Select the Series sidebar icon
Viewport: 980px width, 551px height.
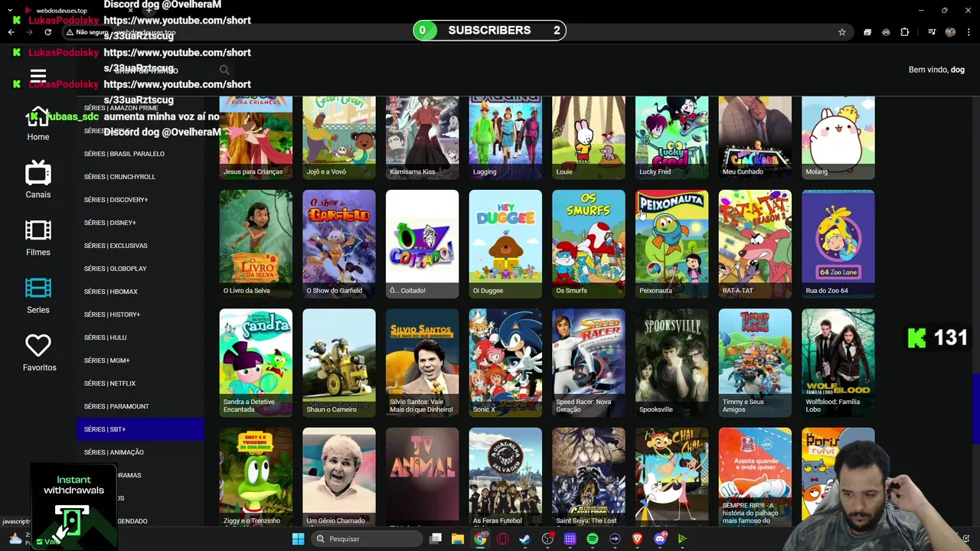[38, 296]
